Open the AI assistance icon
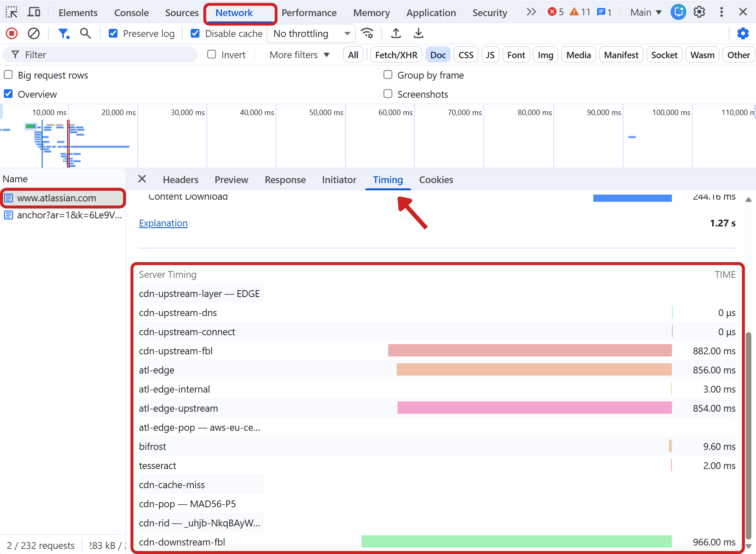The image size is (756, 554). click(x=678, y=12)
